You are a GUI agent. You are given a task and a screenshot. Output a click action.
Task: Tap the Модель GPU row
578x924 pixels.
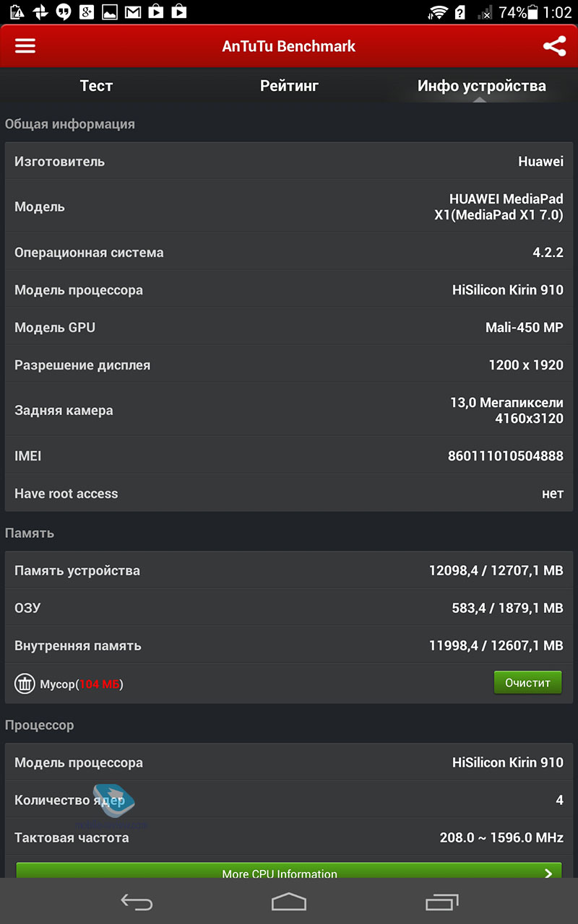(289, 327)
